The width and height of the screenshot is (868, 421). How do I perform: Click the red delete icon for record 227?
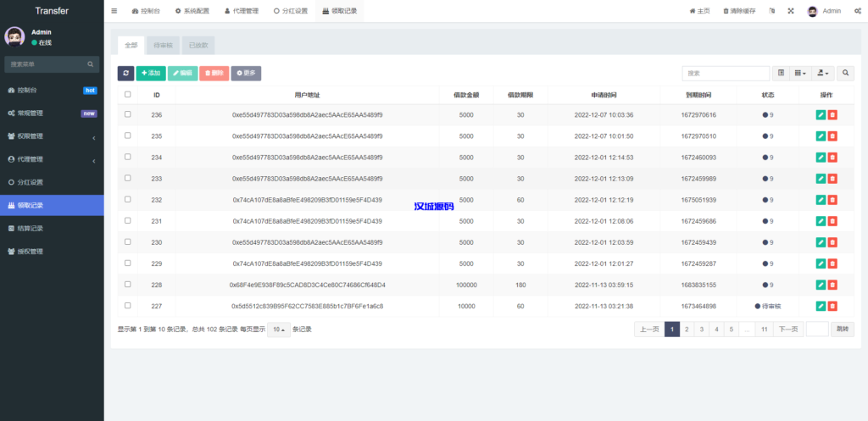[832, 306]
